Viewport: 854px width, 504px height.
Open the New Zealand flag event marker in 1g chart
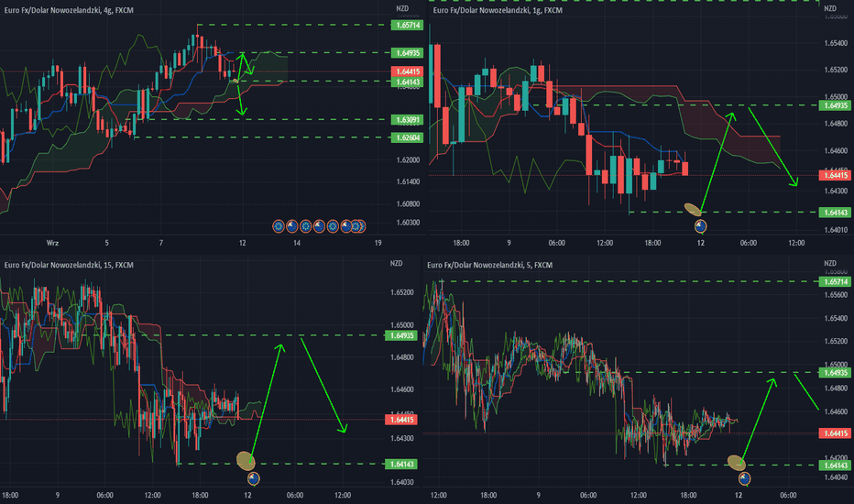click(700, 225)
